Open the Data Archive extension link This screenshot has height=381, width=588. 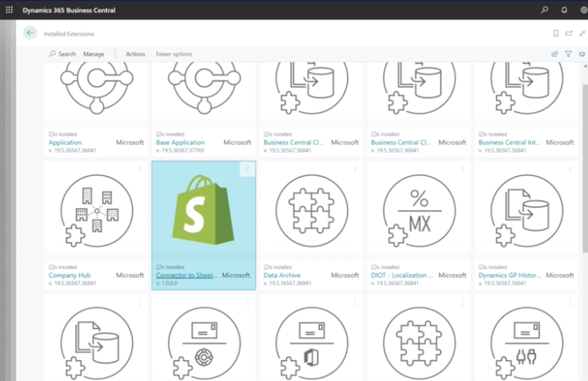click(x=282, y=275)
